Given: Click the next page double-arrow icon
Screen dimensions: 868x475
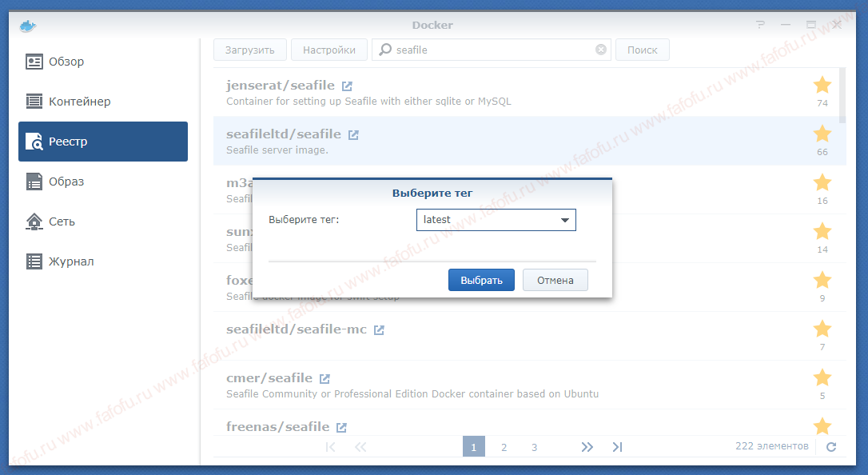Looking at the screenshot, I should [x=587, y=447].
